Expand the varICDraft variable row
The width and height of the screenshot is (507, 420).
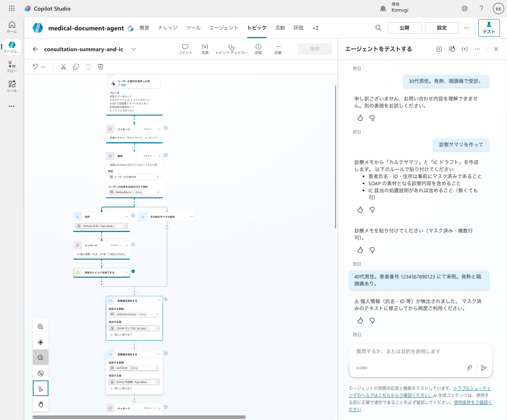click(x=134, y=368)
